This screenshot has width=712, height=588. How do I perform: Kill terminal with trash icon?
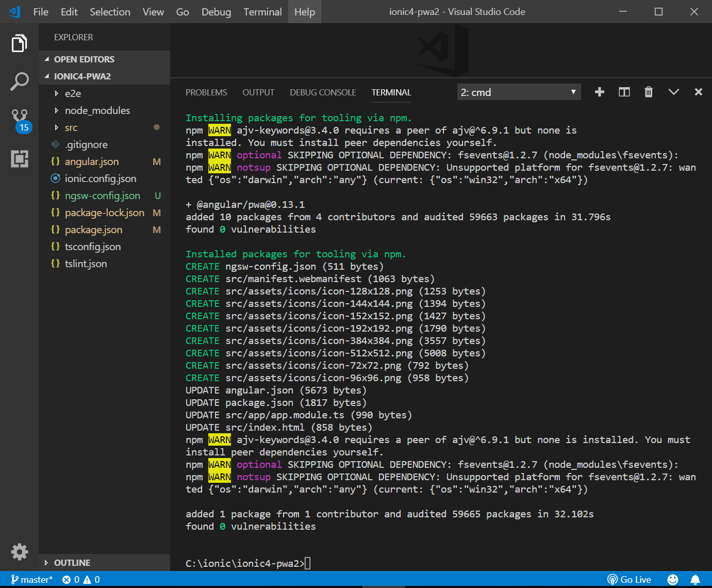pos(649,92)
